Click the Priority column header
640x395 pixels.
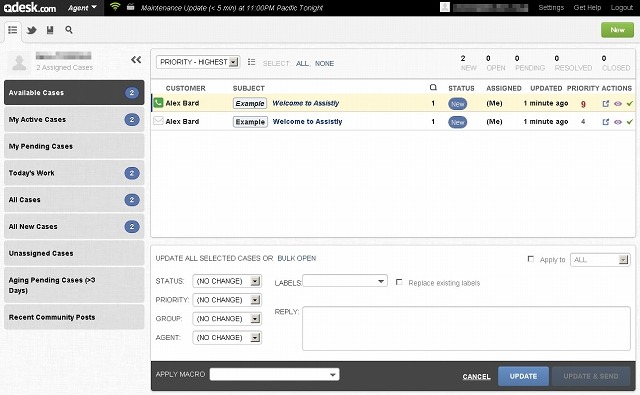tap(583, 88)
